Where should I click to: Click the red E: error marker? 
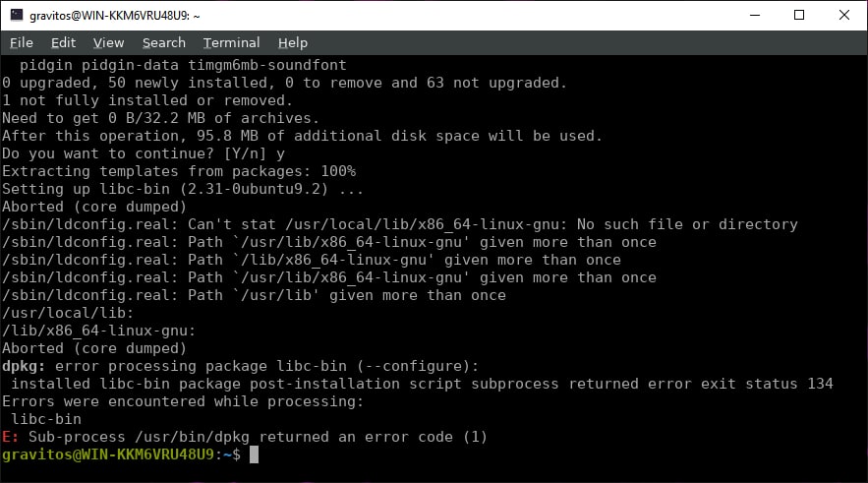pos(10,437)
